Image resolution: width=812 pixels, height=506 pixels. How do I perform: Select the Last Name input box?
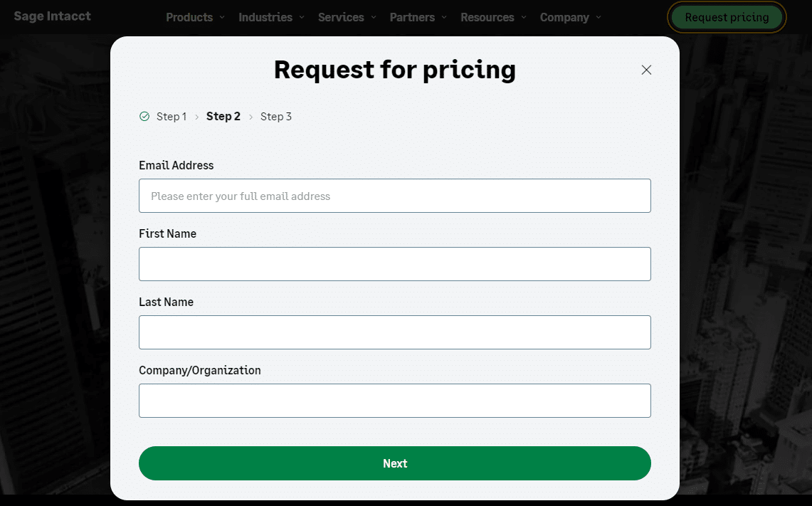[394, 332]
